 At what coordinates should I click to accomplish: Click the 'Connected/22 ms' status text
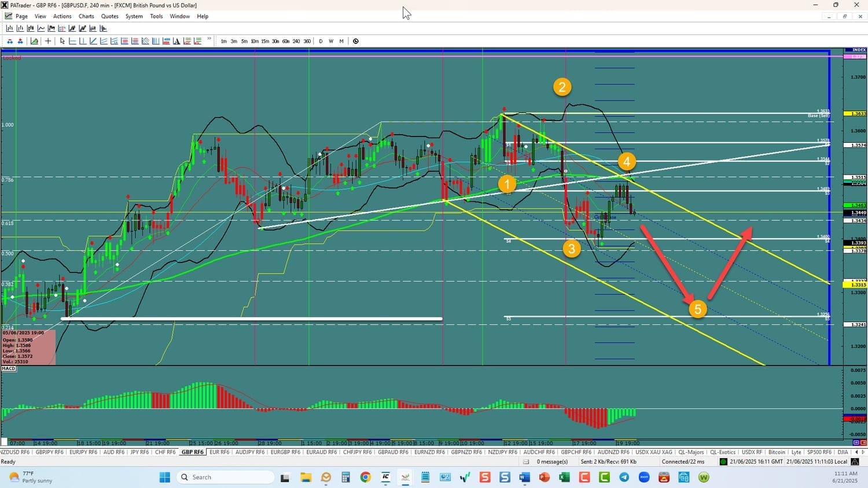(x=683, y=461)
